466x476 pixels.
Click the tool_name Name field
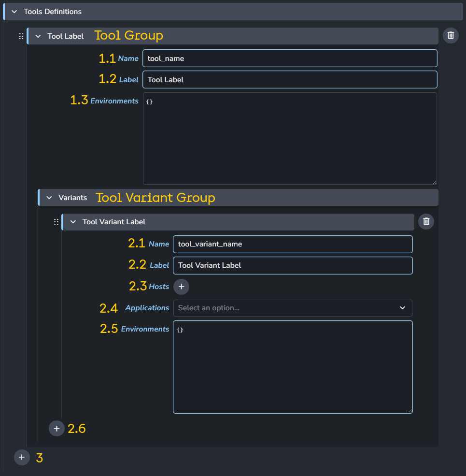click(x=290, y=58)
